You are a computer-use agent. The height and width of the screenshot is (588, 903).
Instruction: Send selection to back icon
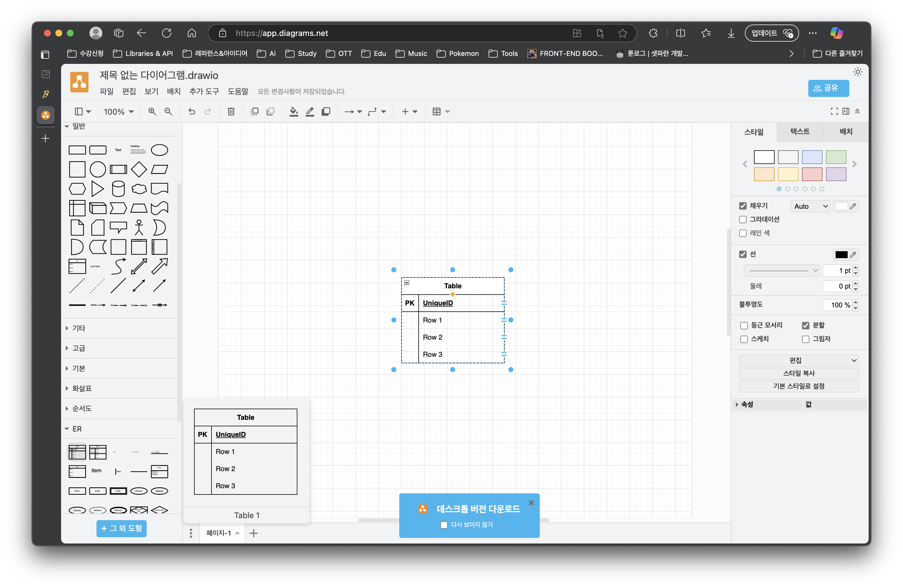271,111
